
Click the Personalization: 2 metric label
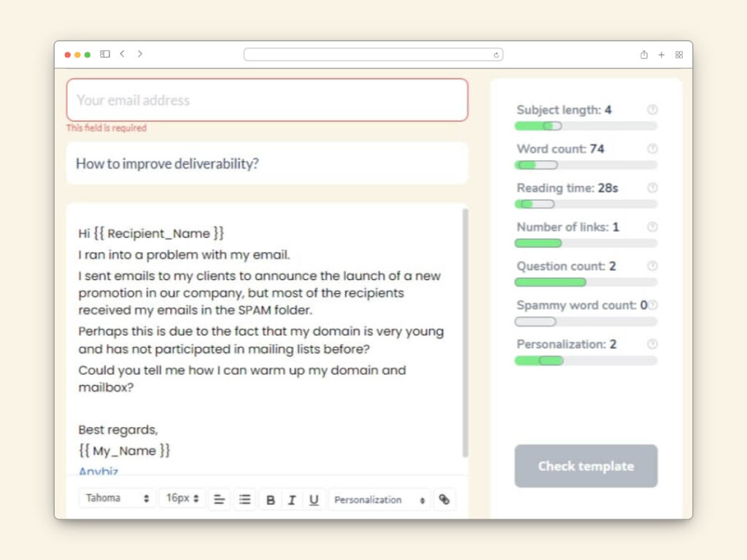(x=566, y=344)
